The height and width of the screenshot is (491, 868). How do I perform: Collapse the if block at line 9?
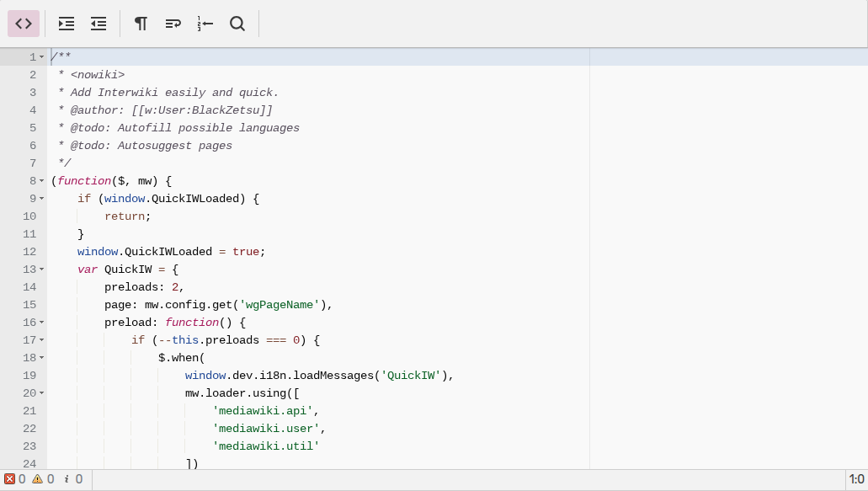click(42, 199)
